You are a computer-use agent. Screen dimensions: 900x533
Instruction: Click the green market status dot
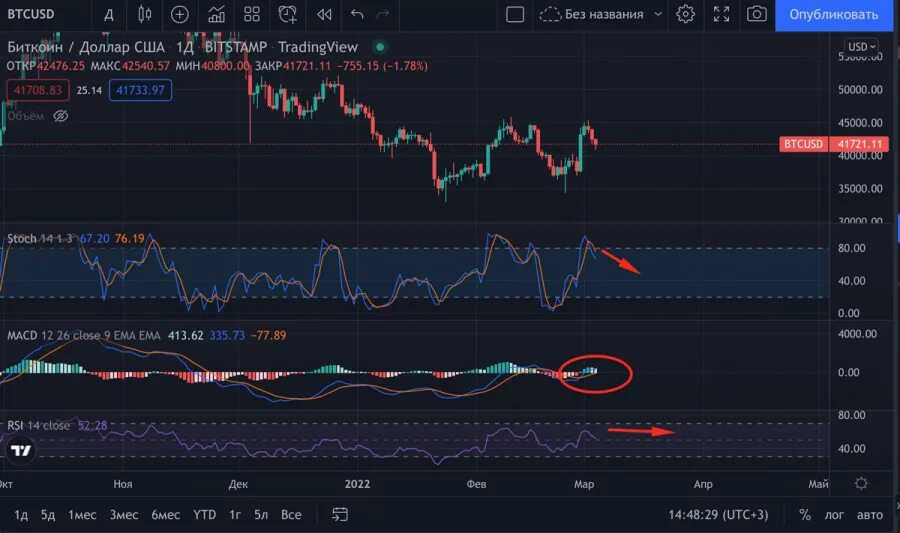380,47
